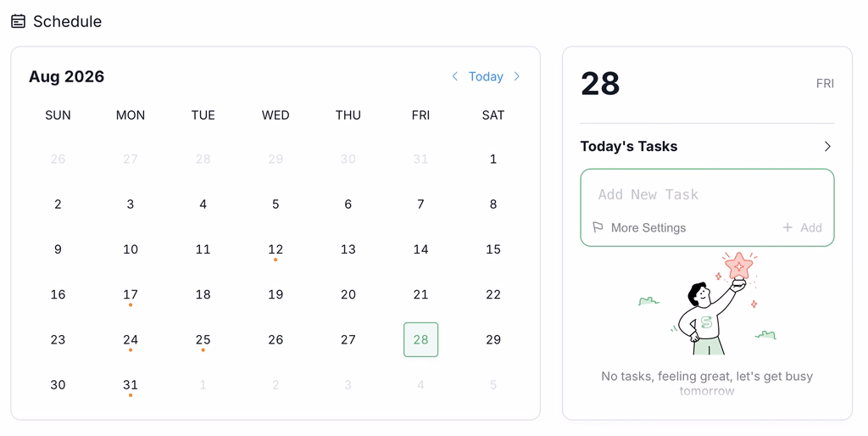Choose highlighted date 28
Image resolution: width=868 pixels, height=436 pixels.
point(420,339)
